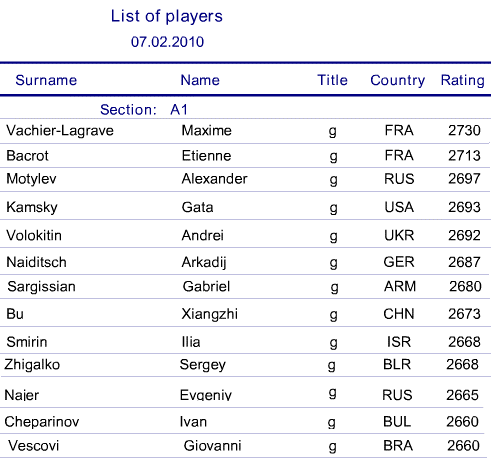Click the Name column header
The image size is (503, 459).
coord(200,80)
